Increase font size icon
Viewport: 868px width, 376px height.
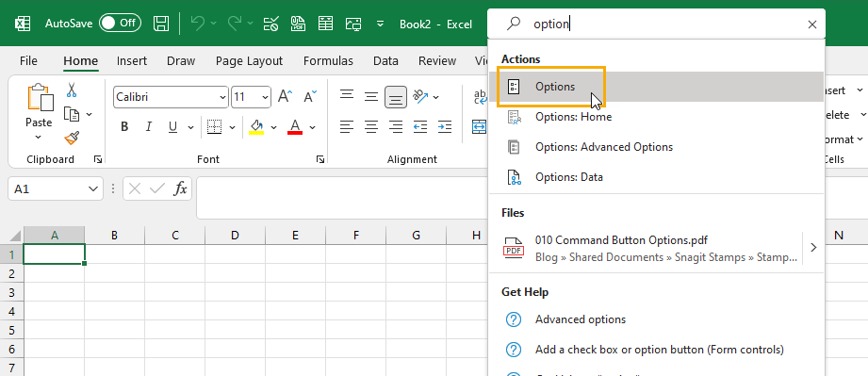pyautogui.click(x=285, y=97)
